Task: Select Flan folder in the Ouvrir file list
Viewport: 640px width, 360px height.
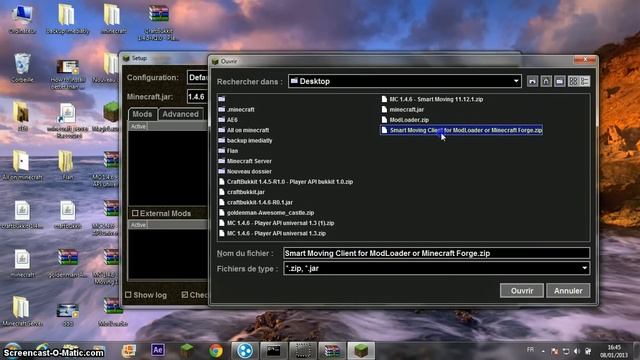Action: pos(228,151)
